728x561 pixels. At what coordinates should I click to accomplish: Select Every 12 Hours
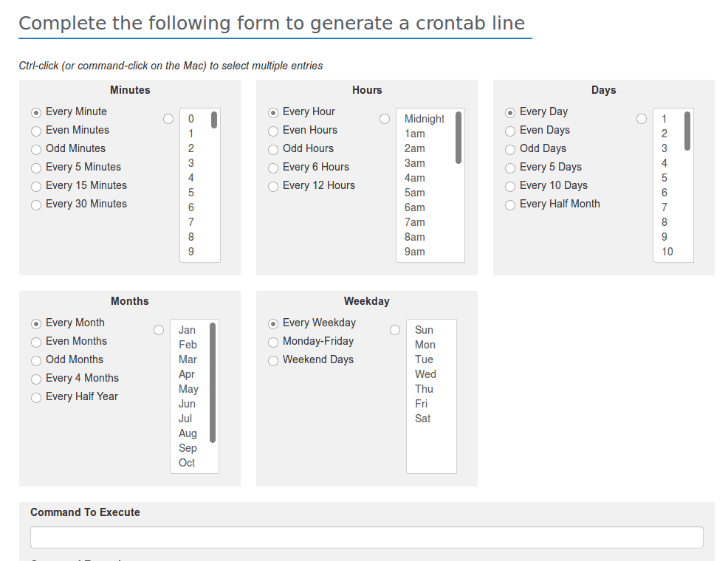[x=273, y=185]
